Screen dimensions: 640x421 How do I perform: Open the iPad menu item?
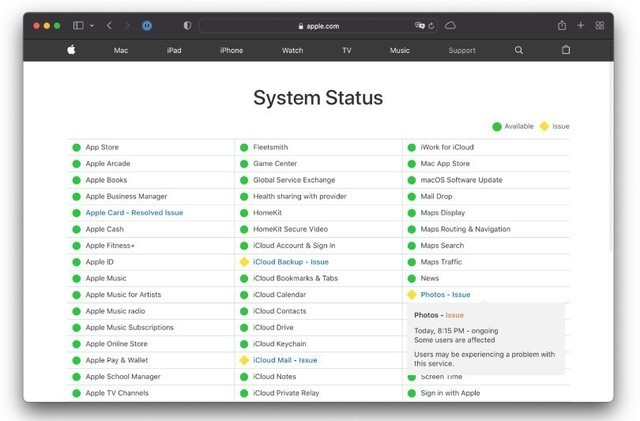point(174,50)
